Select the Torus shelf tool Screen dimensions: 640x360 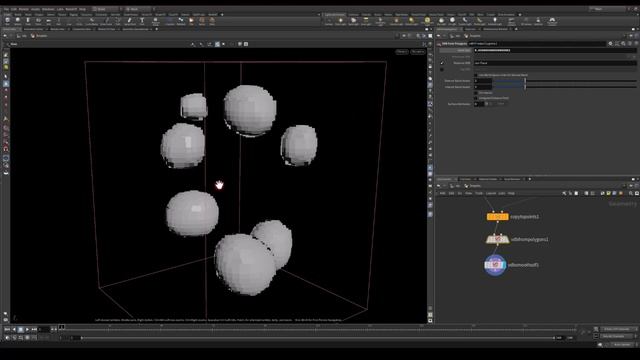pyautogui.click(x=38, y=21)
